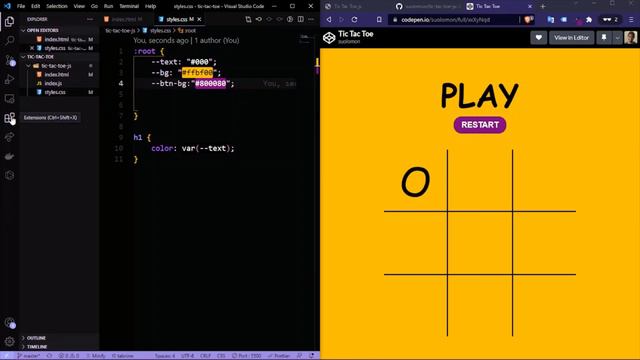Switch to the GitHub browser tab

pyautogui.click(x=429, y=6)
